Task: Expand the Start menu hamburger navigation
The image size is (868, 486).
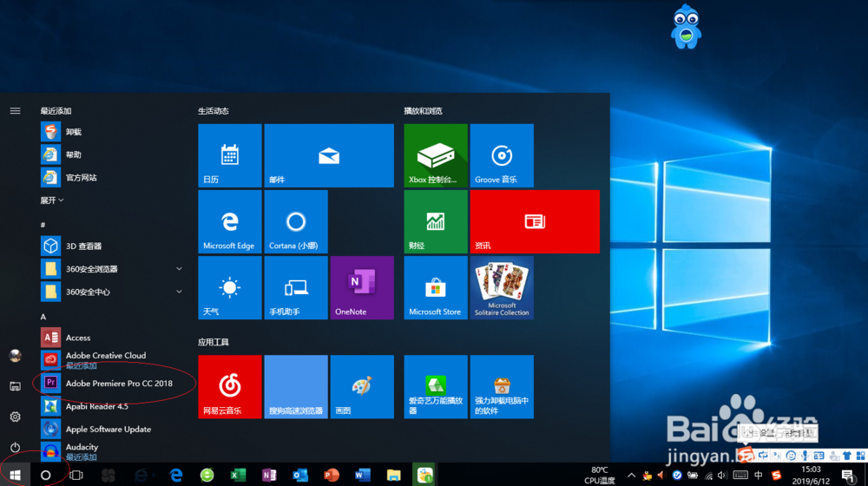Action: point(15,111)
